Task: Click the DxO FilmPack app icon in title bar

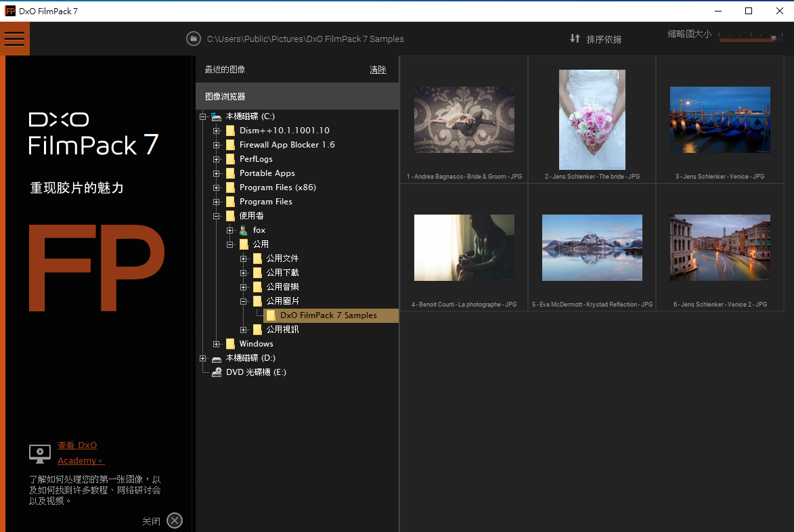Action: point(10,11)
